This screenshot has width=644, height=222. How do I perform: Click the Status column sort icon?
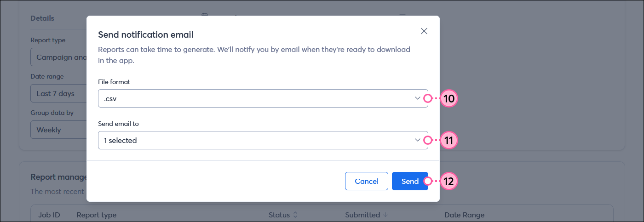pos(295,215)
